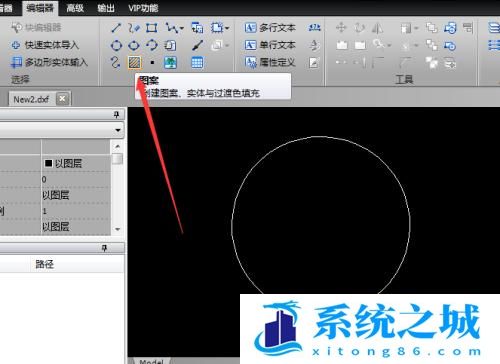Activate the Mirror tool
500x364 pixels.
[x=377, y=28]
